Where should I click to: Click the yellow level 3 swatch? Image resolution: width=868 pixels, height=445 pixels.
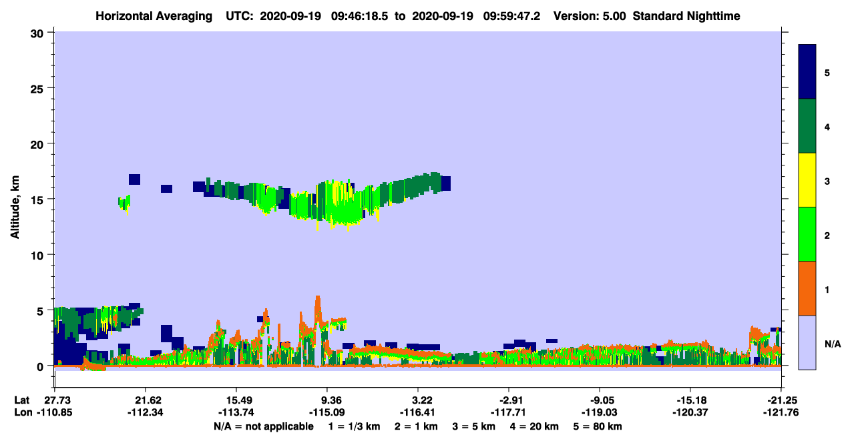(807, 180)
